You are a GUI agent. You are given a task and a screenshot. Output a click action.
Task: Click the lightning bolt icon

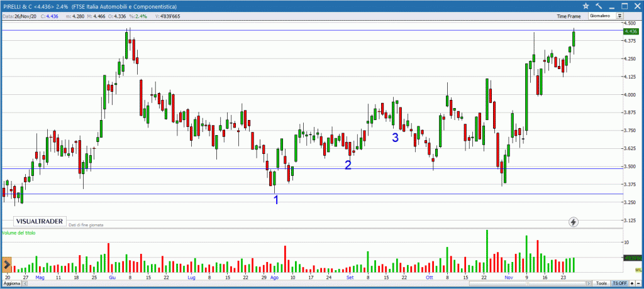[574, 222]
